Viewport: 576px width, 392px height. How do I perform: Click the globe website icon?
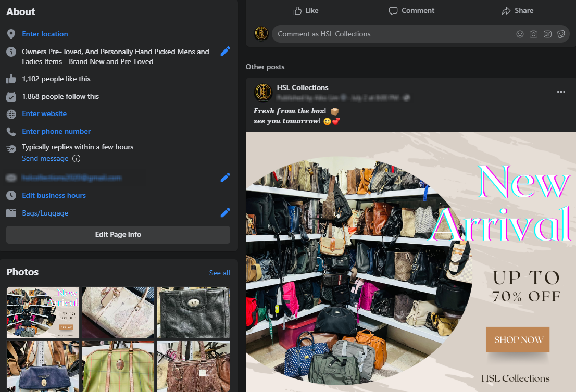pyautogui.click(x=11, y=114)
